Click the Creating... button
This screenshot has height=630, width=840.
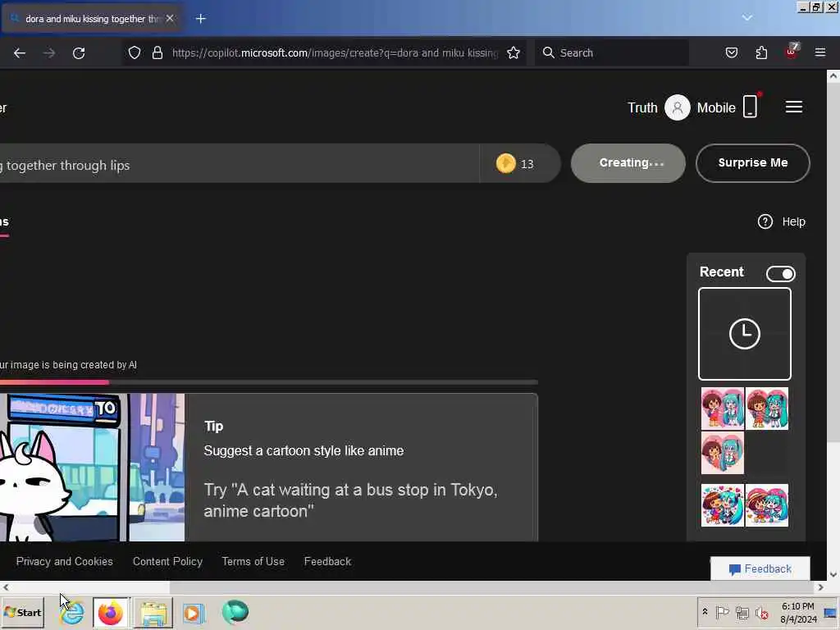point(628,163)
